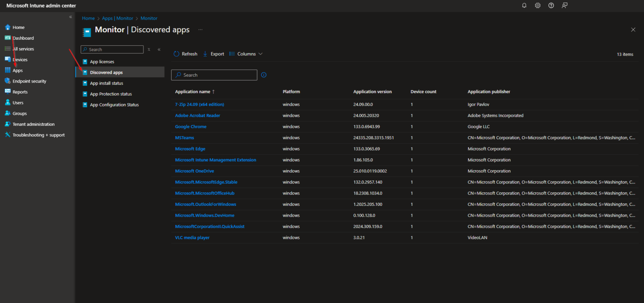
Task: Select App install status menu item
Action: pos(106,83)
